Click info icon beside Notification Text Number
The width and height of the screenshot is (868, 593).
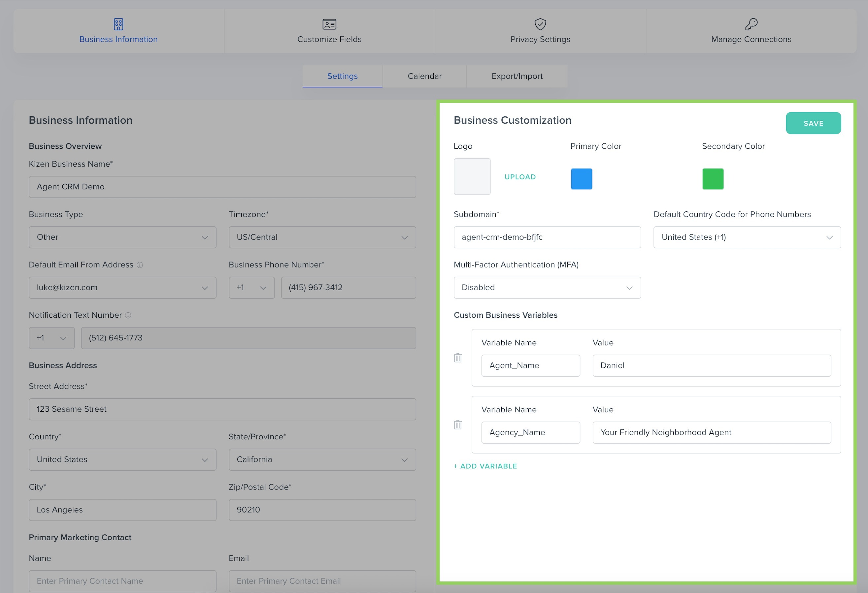click(128, 315)
